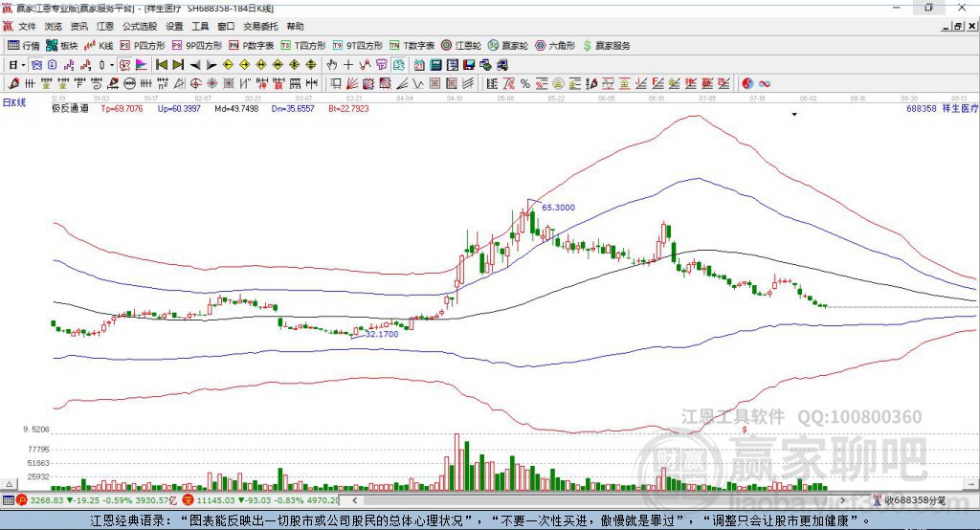The width and height of the screenshot is (980, 530).
Task: Click the Up=60.3997 indicator value
Action: click(x=179, y=108)
